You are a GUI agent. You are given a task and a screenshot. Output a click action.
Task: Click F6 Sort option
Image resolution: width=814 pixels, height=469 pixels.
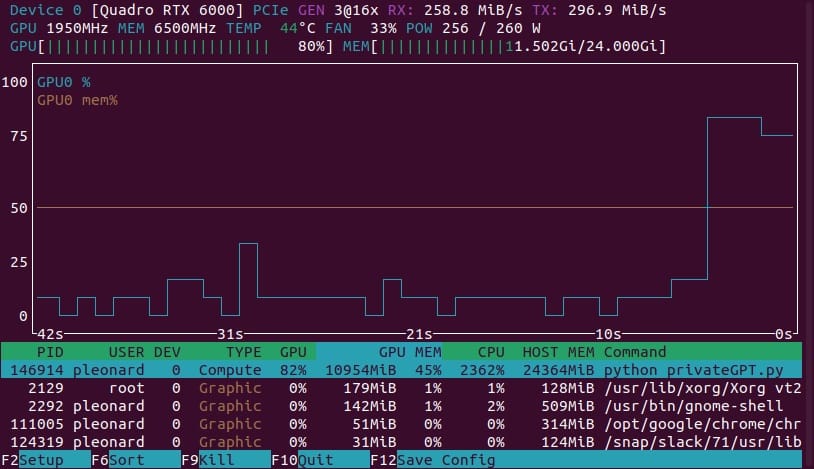122,460
